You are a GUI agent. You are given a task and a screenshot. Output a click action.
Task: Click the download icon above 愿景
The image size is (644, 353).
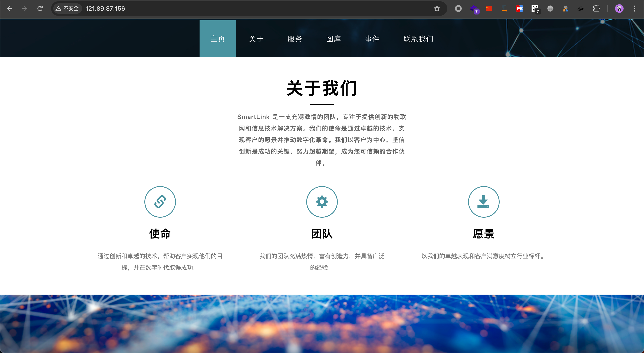pyautogui.click(x=483, y=202)
